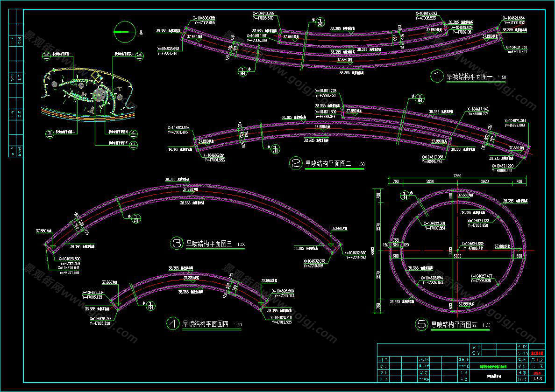Select the yellow square in the key plan
This screenshot has width=555, height=392.
pyautogui.click(x=95, y=76)
